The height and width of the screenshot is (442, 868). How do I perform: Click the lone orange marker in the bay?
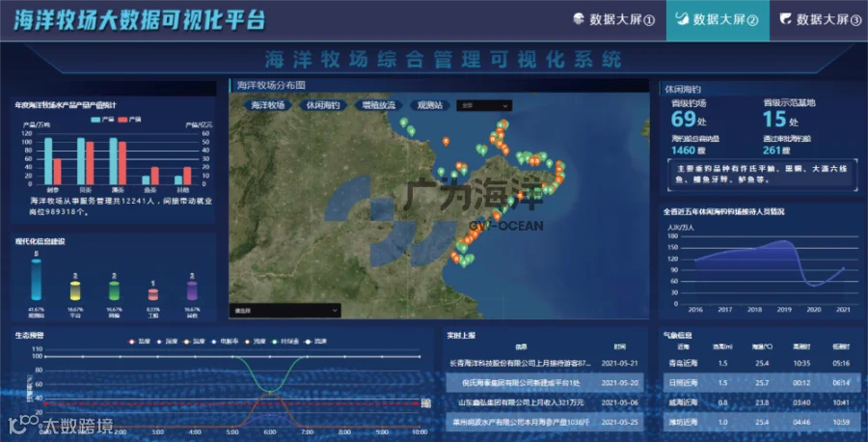click(x=446, y=142)
